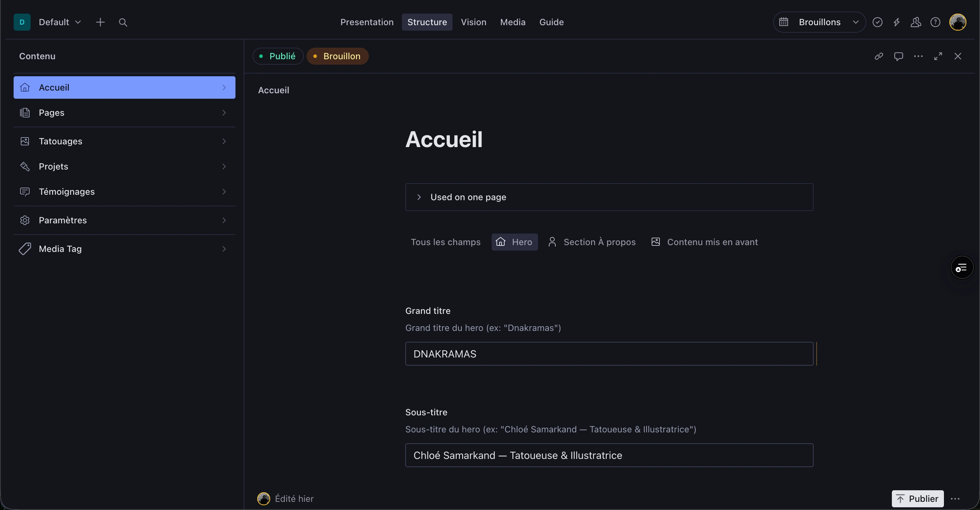Switch to the Publié version
980x510 pixels.
click(x=278, y=56)
